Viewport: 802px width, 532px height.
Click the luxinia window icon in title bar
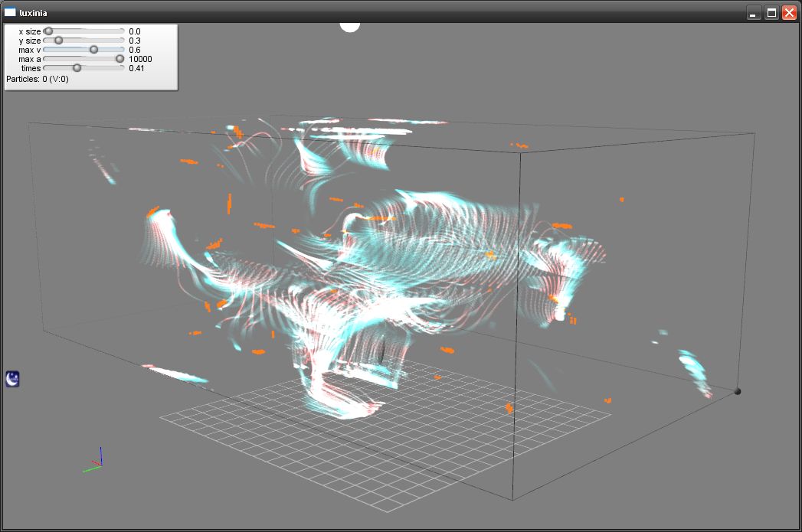click(11, 12)
